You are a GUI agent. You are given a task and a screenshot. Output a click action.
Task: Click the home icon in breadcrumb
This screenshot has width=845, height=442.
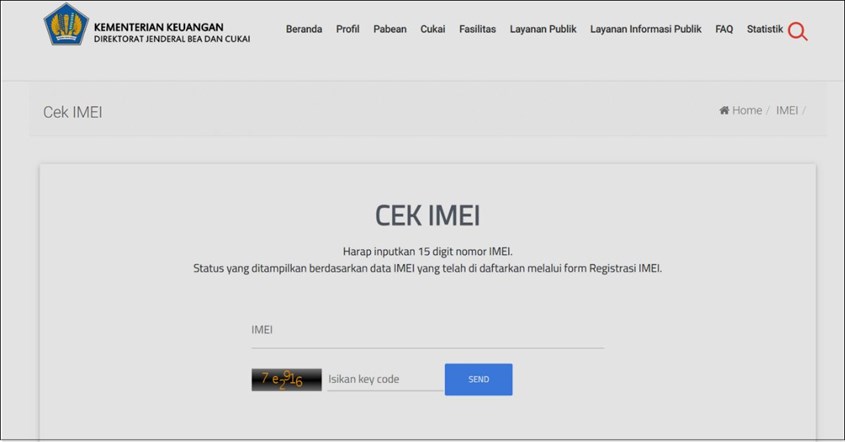(x=724, y=110)
